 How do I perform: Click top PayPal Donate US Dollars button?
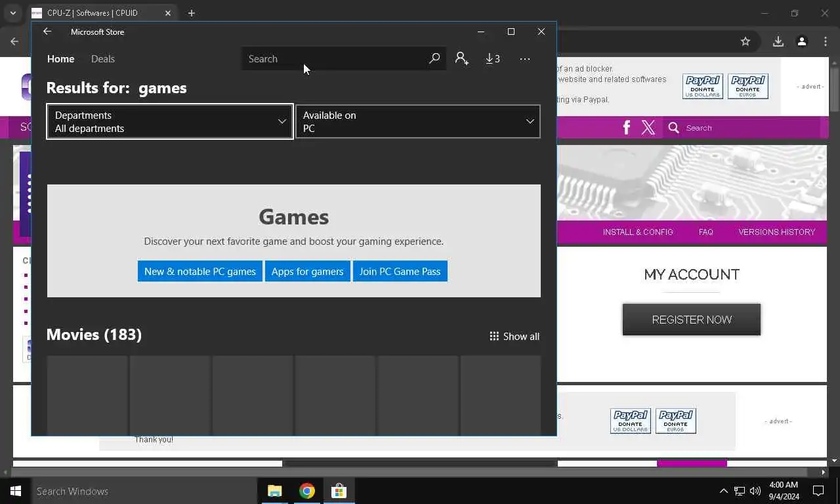pyautogui.click(x=702, y=86)
